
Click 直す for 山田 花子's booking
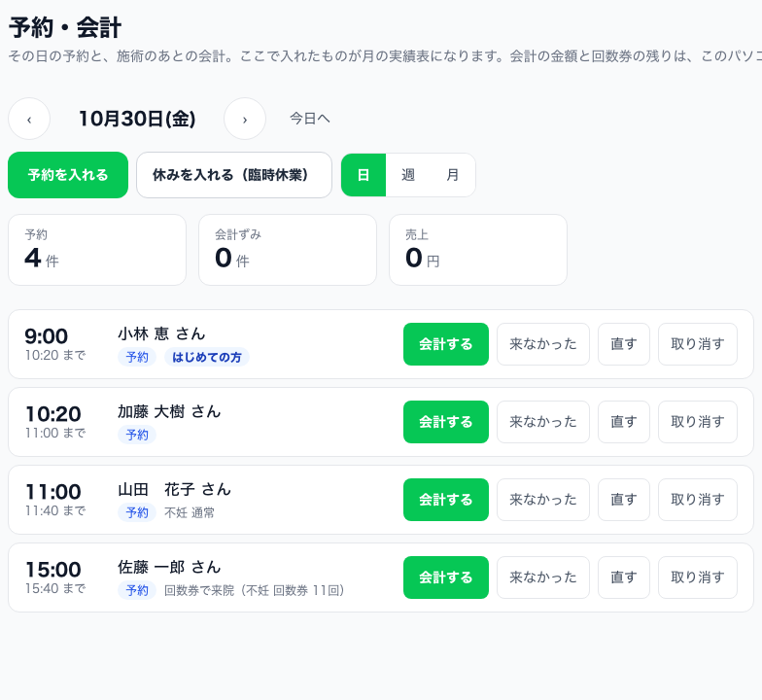[624, 500]
